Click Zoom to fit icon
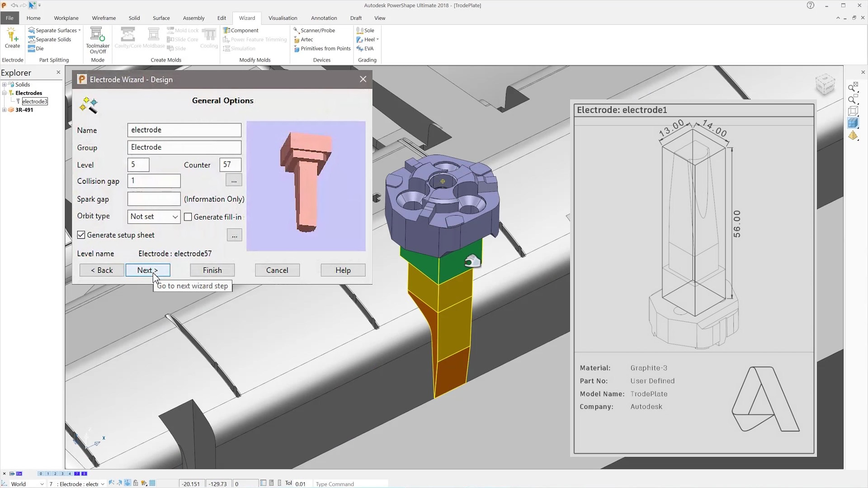 click(x=853, y=88)
